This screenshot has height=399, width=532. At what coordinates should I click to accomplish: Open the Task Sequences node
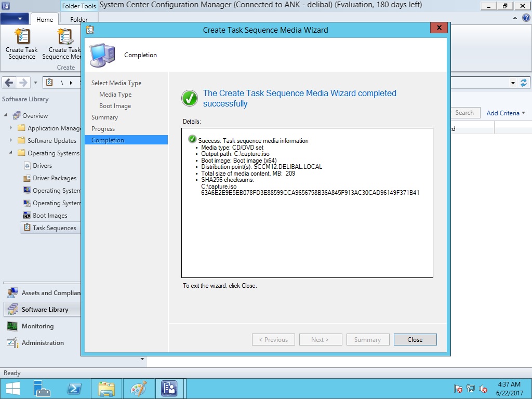point(54,228)
